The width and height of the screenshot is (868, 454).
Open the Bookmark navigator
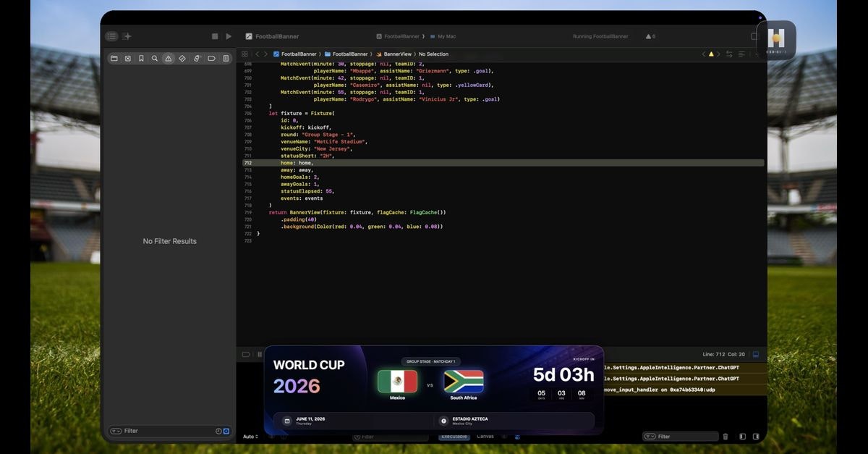click(141, 58)
